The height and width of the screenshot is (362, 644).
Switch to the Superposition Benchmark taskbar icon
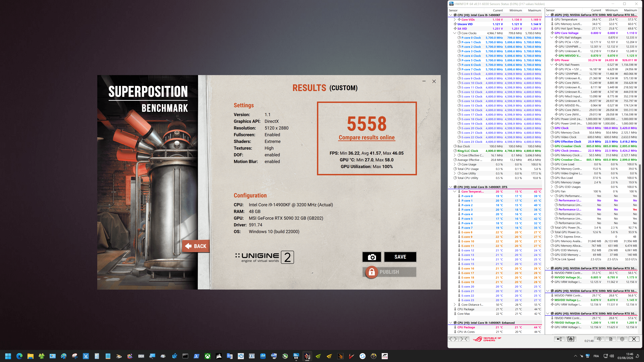[x=307, y=356]
